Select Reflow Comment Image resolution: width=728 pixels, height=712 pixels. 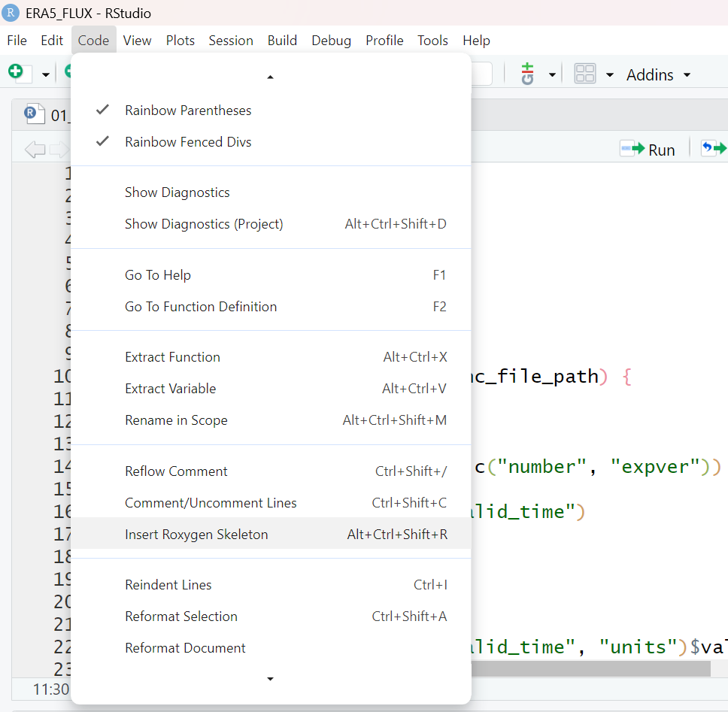pyautogui.click(x=271, y=471)
